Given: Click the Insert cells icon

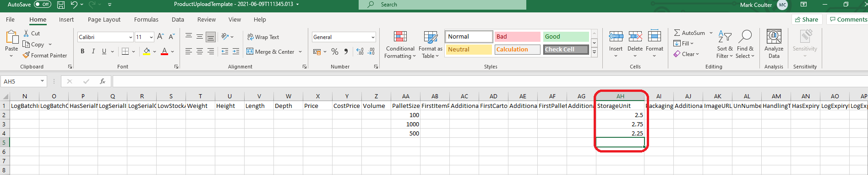Looking at the screenshot, I should [616, 36].
